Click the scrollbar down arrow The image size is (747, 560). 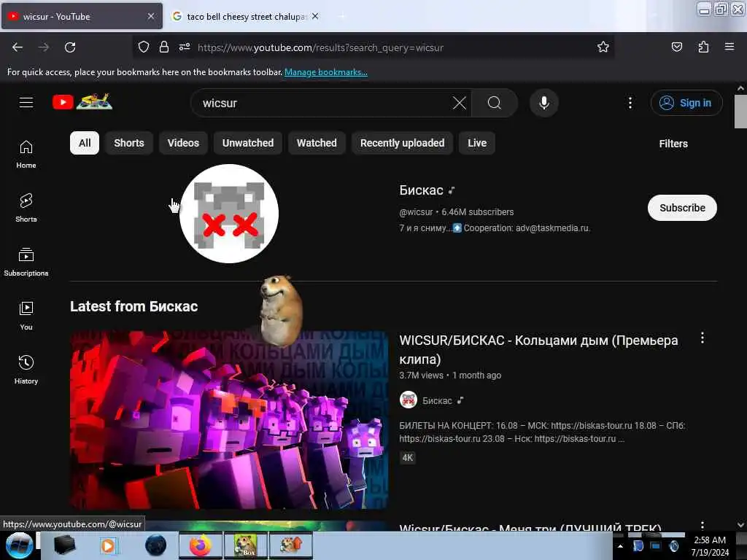tap(740, 525)
